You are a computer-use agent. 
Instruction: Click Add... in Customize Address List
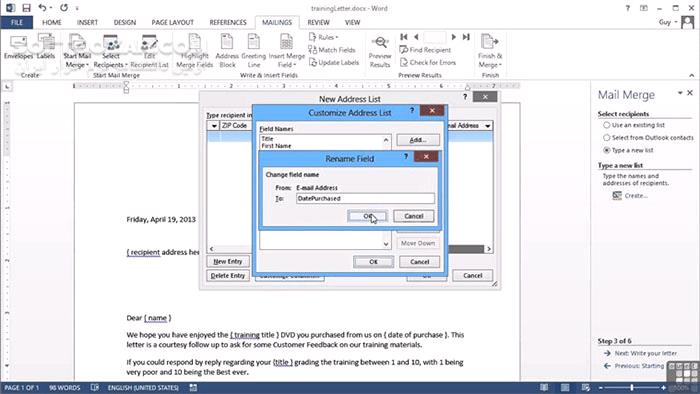(418, 140)
